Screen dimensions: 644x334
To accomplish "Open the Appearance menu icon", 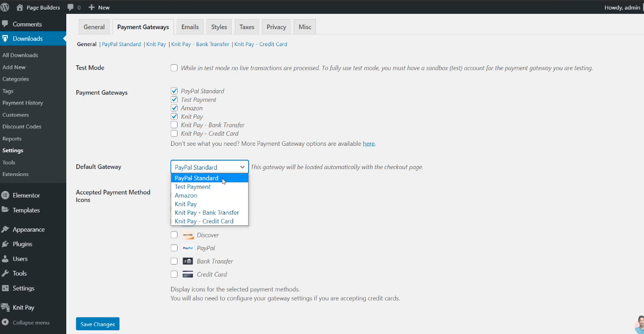I will click(5, 230).
